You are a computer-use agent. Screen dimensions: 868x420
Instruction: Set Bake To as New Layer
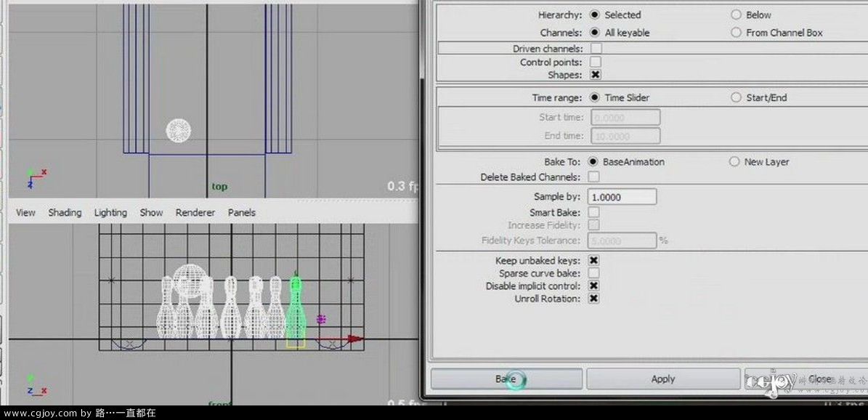pyautogui.click(x=734, y=162)
